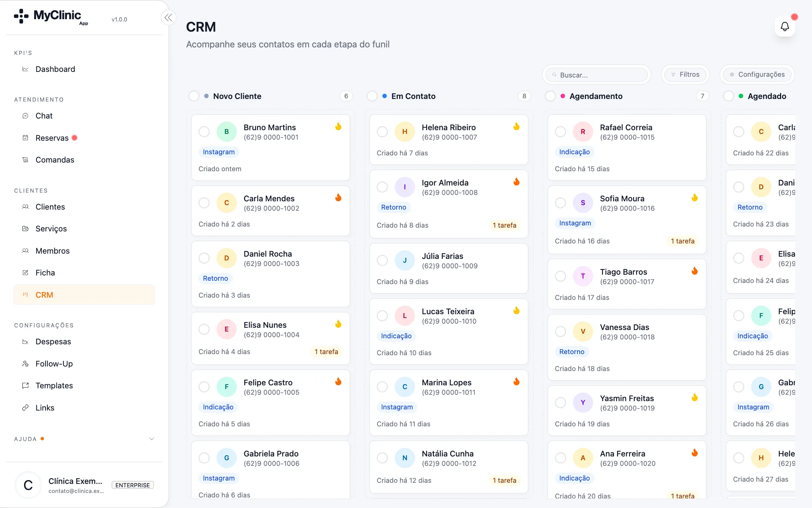Open Follow-Up in the sidebar
Image resolution: width=812 pixels, height=508 pixels.
(84, 364)
